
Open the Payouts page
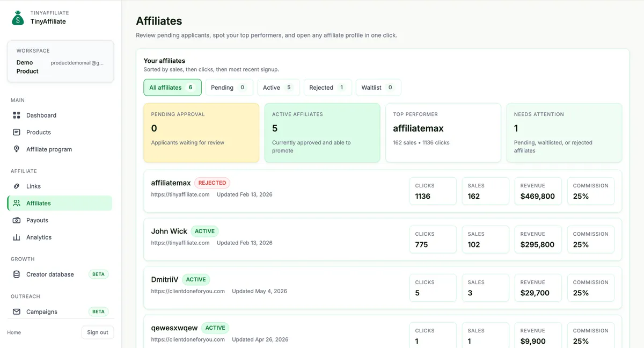pyautogui.click(x=60, y=220)
